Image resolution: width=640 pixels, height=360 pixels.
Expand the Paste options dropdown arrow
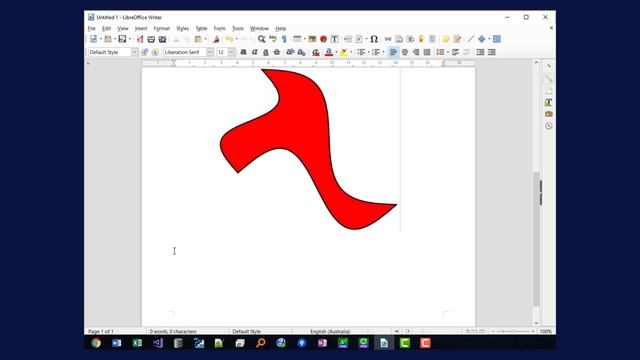pyautogui.click(x=205, y=39)
